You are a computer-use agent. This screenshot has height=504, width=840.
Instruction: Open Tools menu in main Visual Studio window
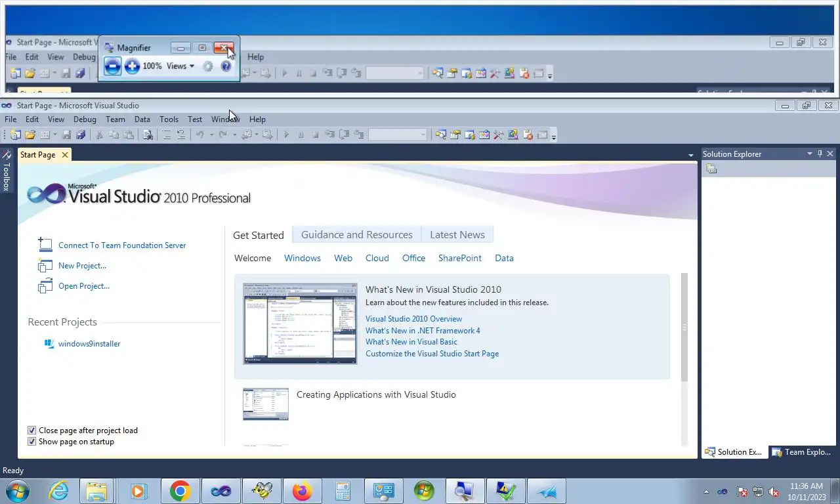pos(169,119)
